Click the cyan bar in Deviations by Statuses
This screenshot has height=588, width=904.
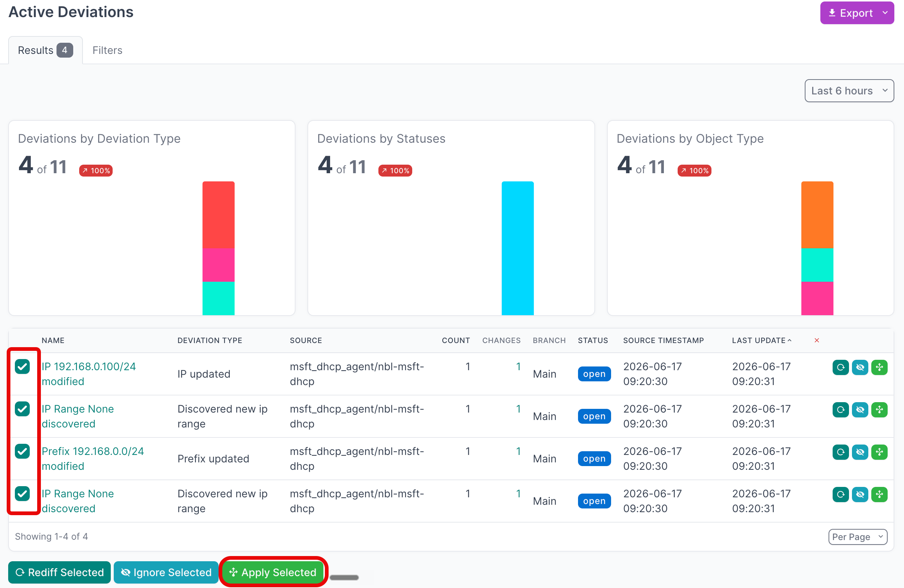(517, 248)
